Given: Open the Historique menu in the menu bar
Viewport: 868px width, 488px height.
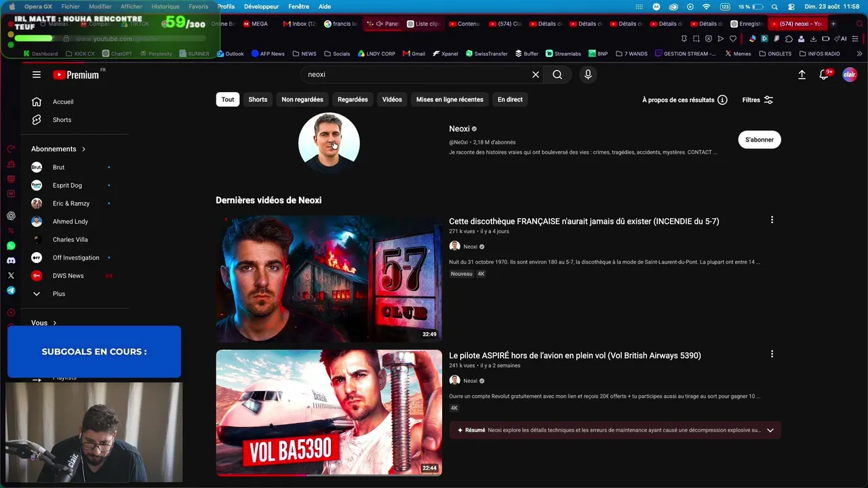Looking at the screenshot, I should (x=165, y=7).
